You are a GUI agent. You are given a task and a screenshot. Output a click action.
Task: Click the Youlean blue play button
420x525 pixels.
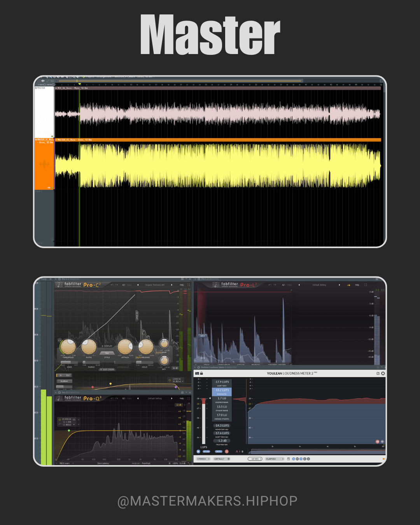point(198,451)
